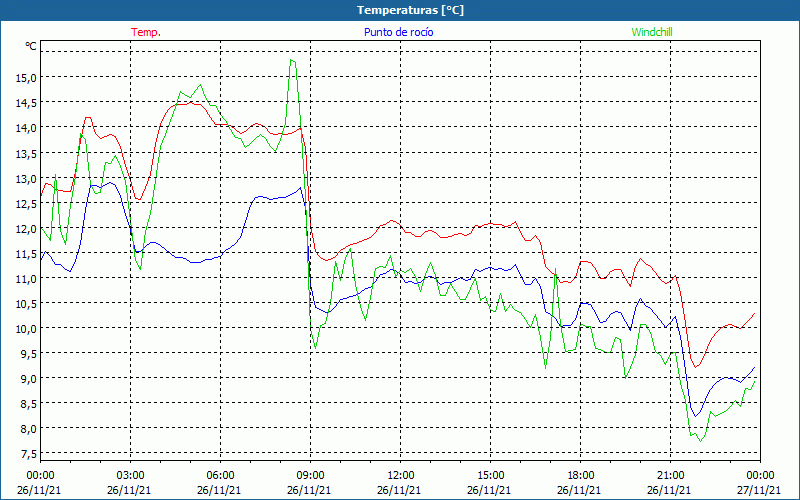Click the 11,0 y-axis value
This screenshot has height=500, width=800.
tap(26, 279)
